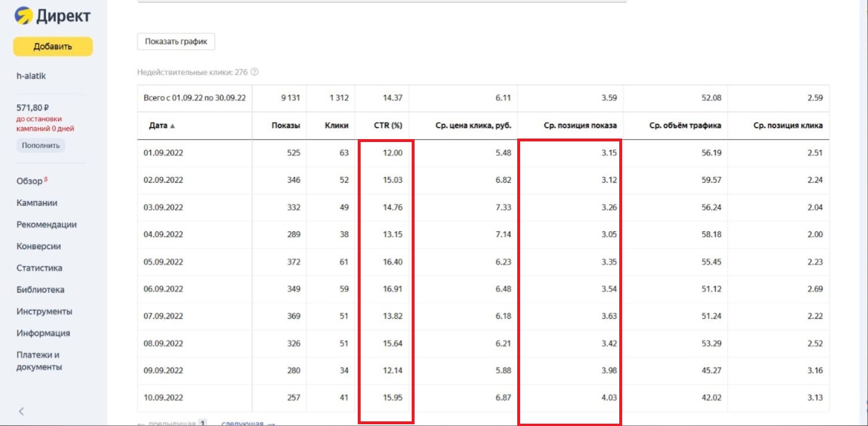Sort by the CTR (%) column header
Viewport: 868px width, 426px height.
coord(388,126)
